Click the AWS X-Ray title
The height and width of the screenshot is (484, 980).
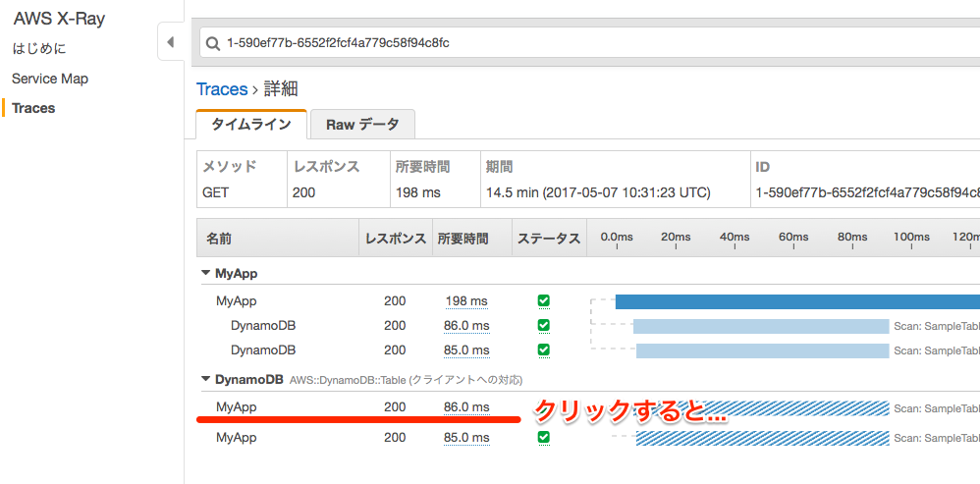(59, 19)
